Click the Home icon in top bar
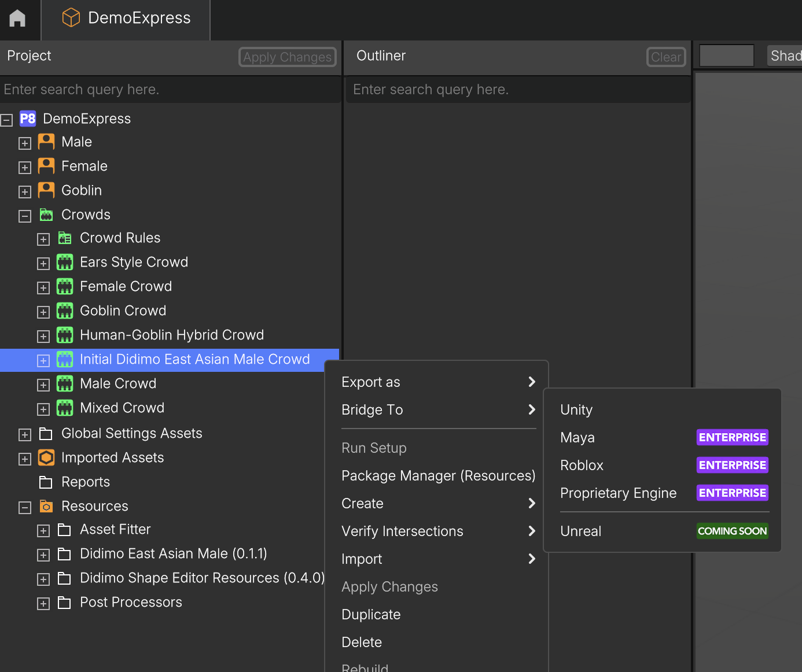Screen dimensions: 802x672 pyautogui.click(x=17, y=19)
